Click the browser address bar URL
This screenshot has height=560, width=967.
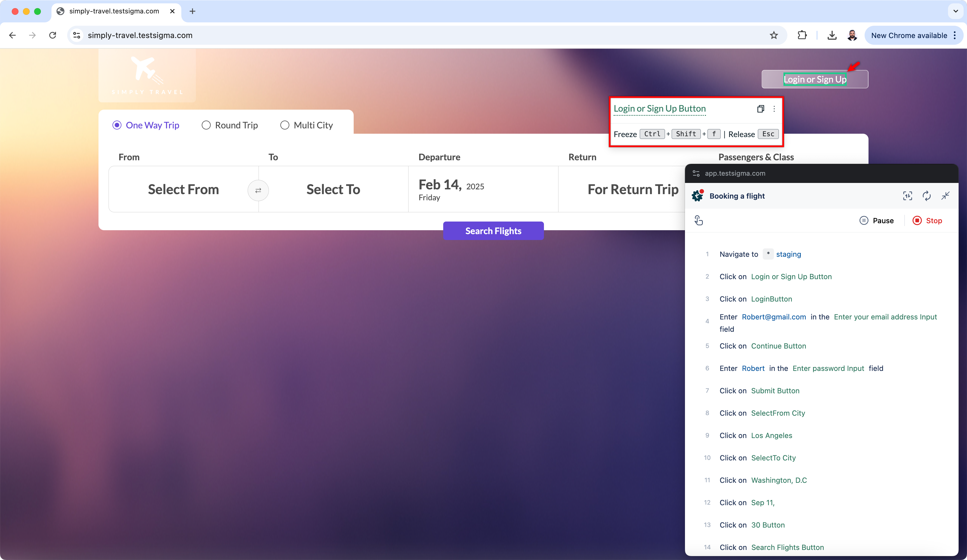click(140, 35)
